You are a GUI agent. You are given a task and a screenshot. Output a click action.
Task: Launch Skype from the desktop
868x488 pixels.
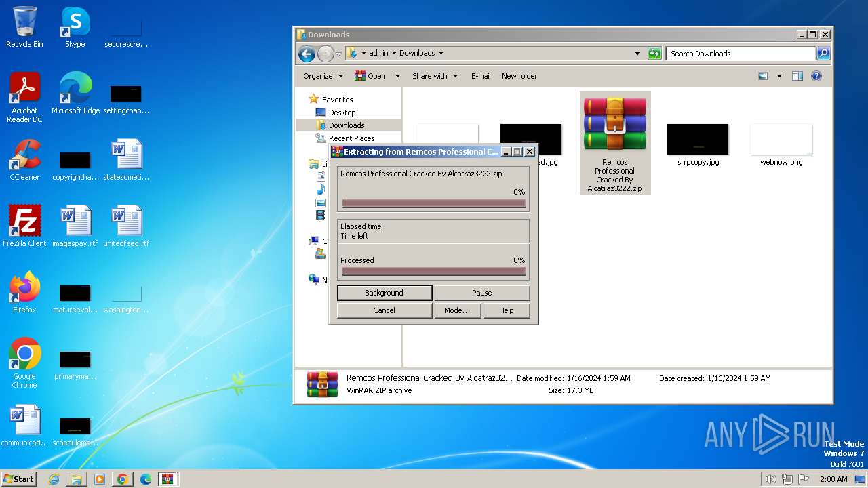pos(75,27)
